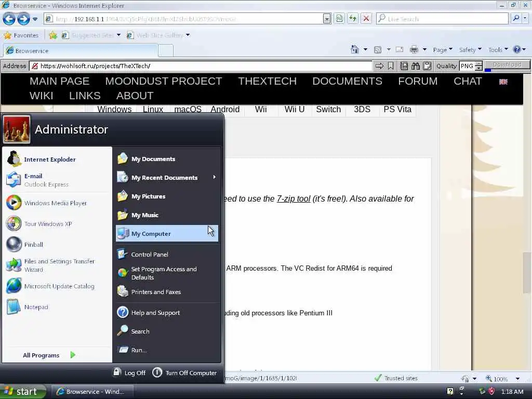Follow the 7-zip tool hyperlink

(294, 199)
